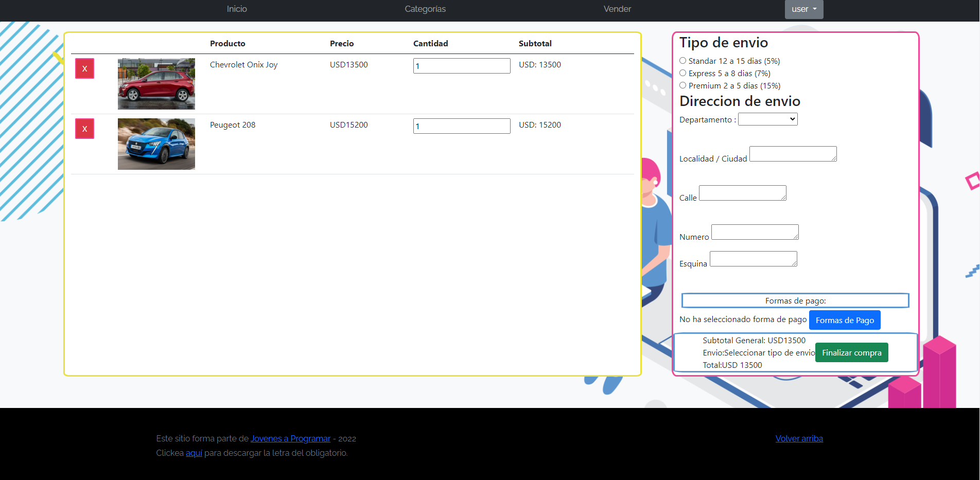The width and height of the screenshot is (980, 480).
Task: Click the Subtotal column header
Action: click(x=535, y=43)
